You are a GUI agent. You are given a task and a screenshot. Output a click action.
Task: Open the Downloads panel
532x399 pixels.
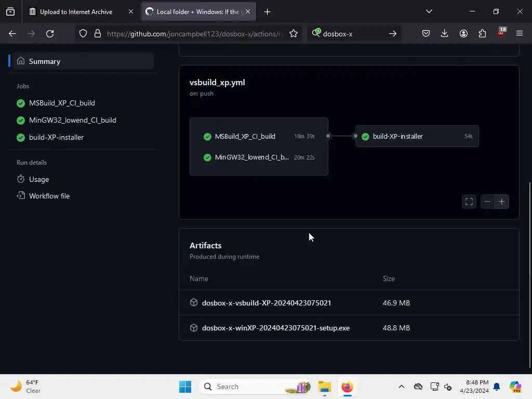[445, 33]
